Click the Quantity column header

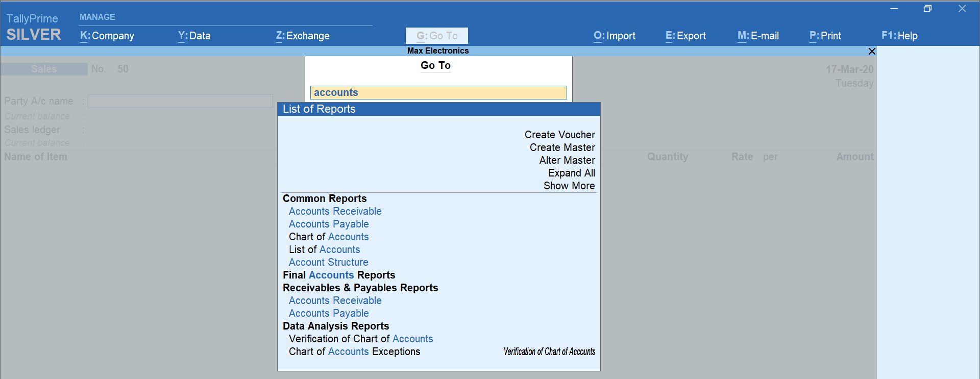click(x=668, y=157)
